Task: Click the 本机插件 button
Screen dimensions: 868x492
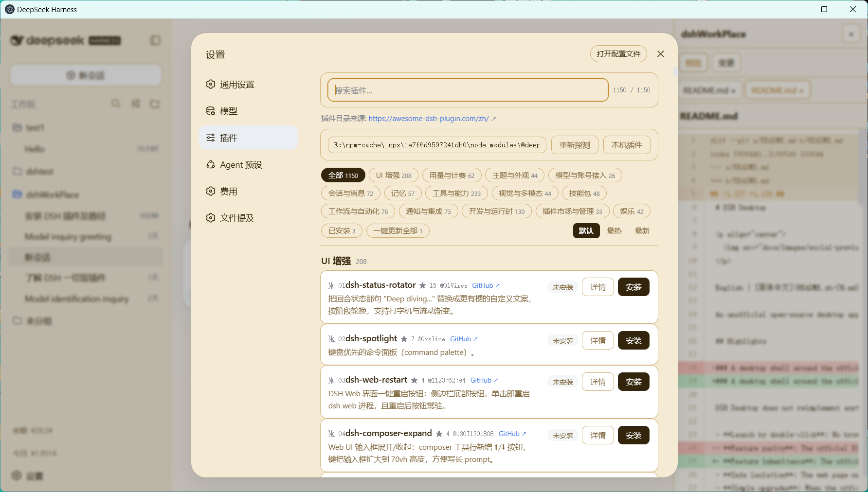Action: point(627,145)
